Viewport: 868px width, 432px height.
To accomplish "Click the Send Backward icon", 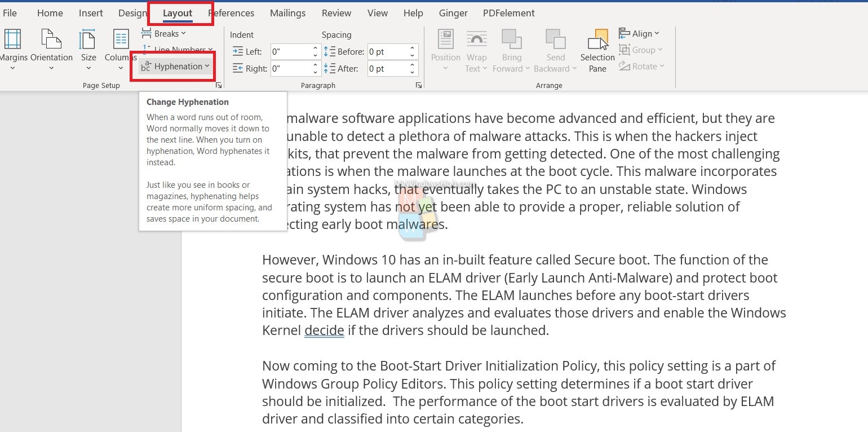I will click(x=555, y=39).
